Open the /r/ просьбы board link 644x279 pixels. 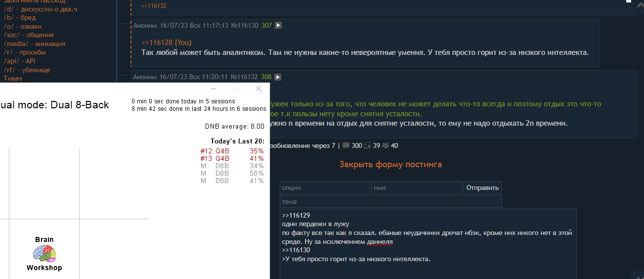click(x=24, y=52)
